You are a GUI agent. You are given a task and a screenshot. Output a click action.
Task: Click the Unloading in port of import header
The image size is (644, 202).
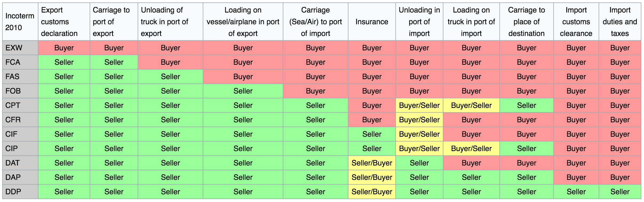point(419,22)
